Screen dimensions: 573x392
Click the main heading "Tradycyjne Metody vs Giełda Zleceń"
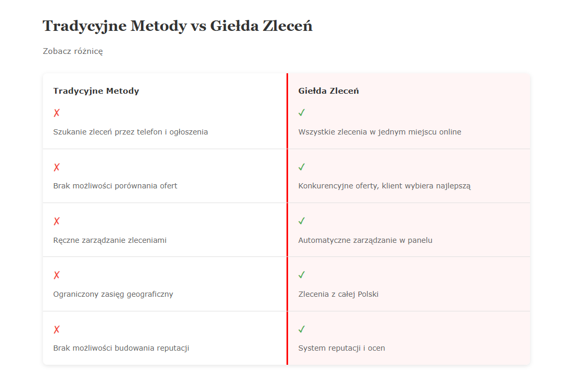(178, 26)
